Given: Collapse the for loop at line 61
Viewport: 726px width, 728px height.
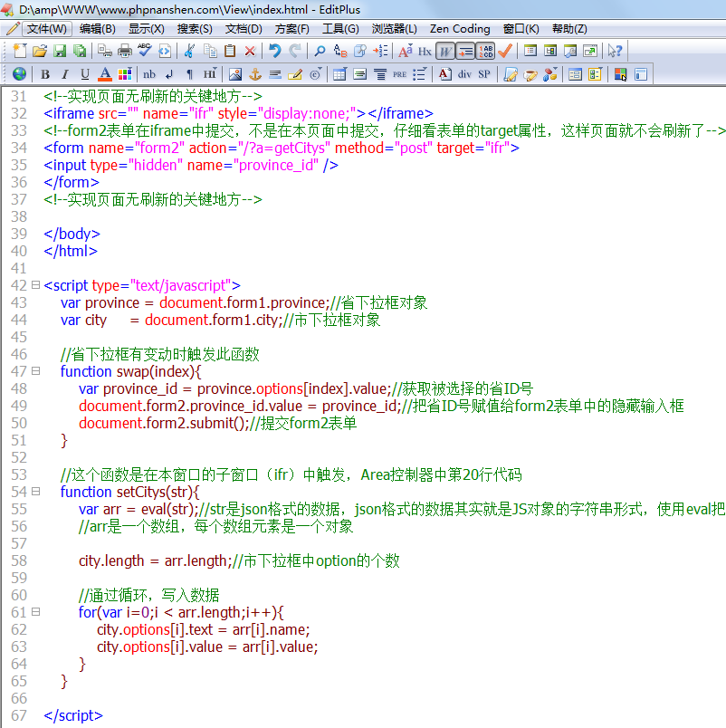Looking at the screenshot, I should [x=35, y=611].
